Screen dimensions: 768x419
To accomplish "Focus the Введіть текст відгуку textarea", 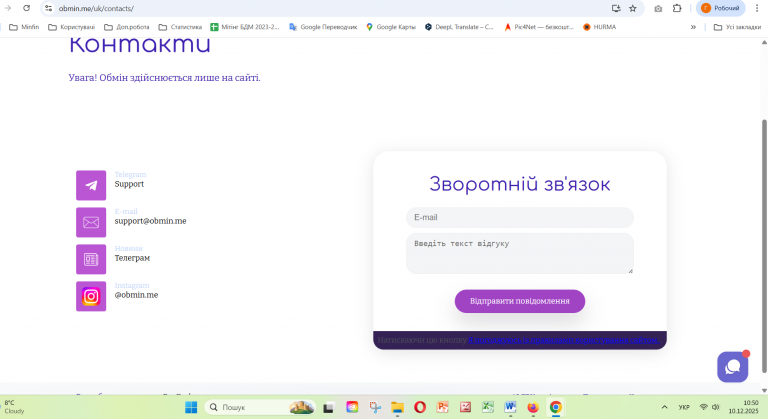I will point(520,253).
